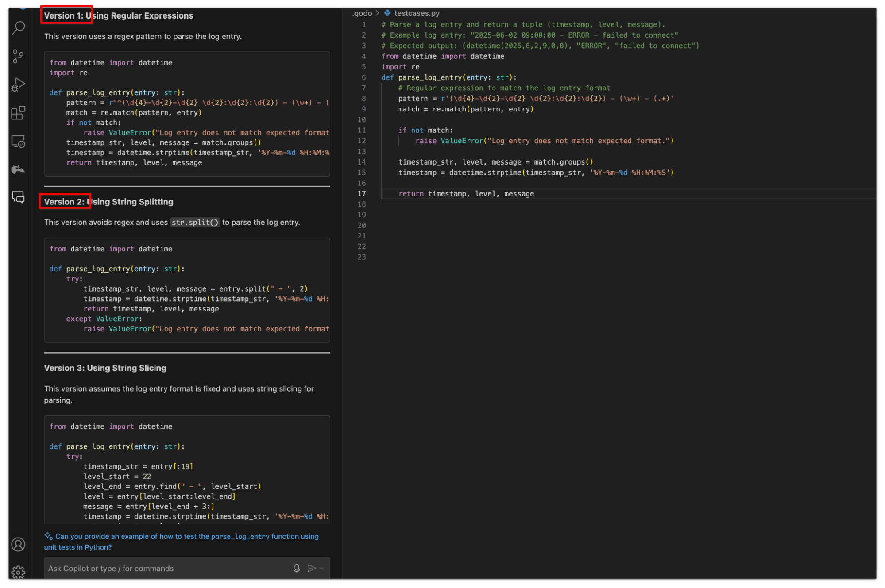This screenshot has height=588, width=885.
Task: Click the Accounts profile icon
Action: click(x=18, y=544)
